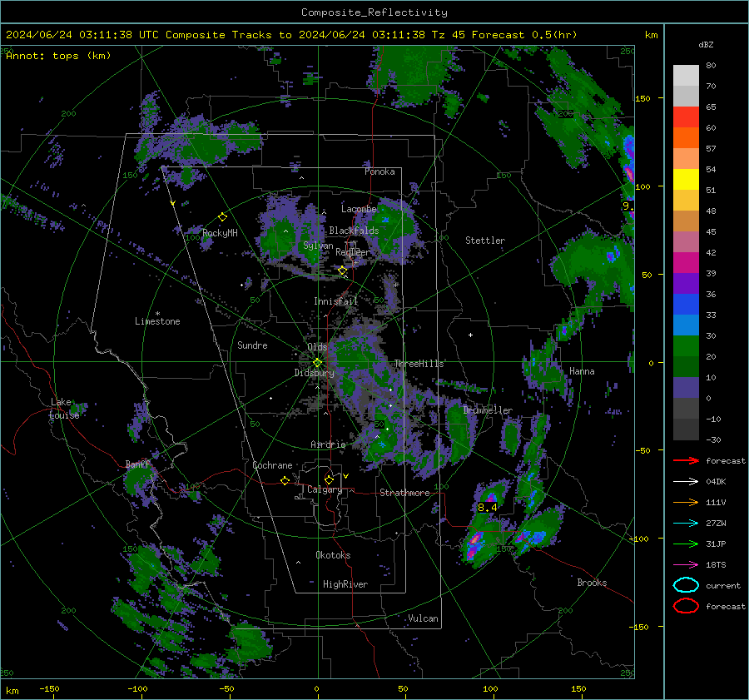
Task: Click the intense storm cell below 8.4
Action: point(475,543)
